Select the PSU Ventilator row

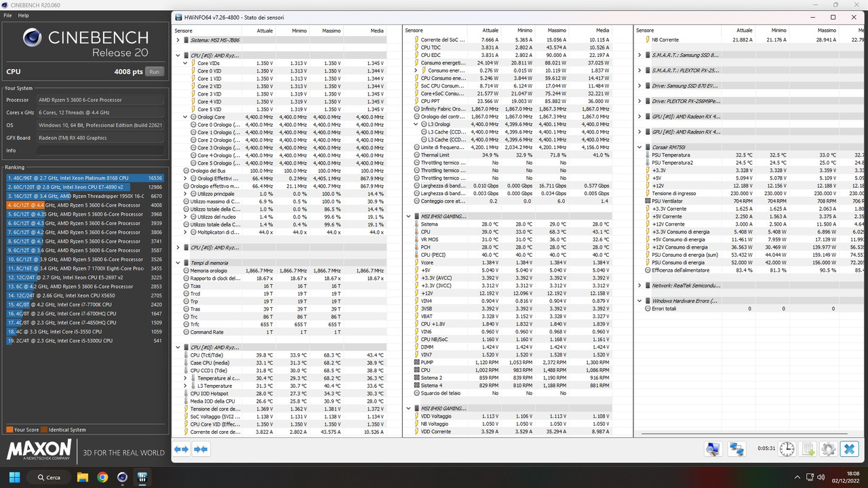pyautogui.click(x=749, y=201)
